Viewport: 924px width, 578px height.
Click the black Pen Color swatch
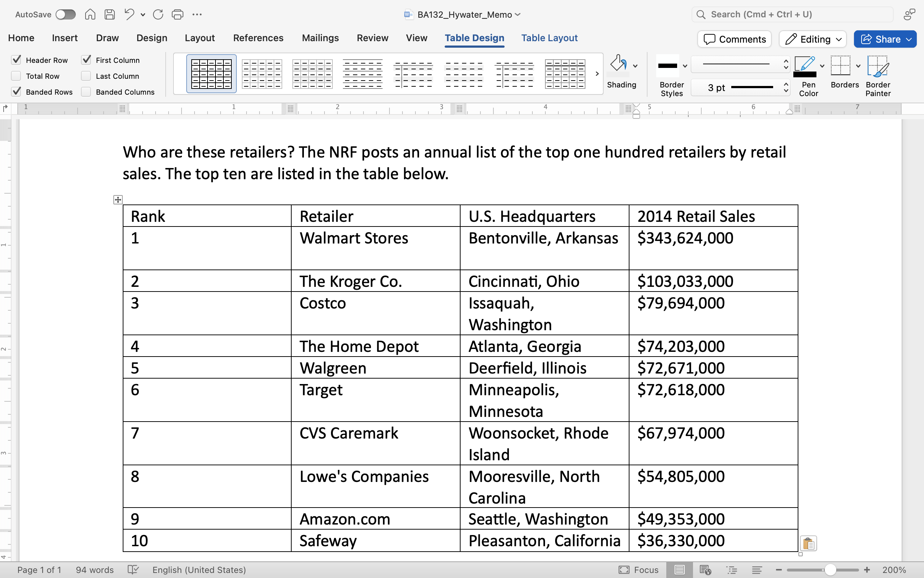click(805, 74)
